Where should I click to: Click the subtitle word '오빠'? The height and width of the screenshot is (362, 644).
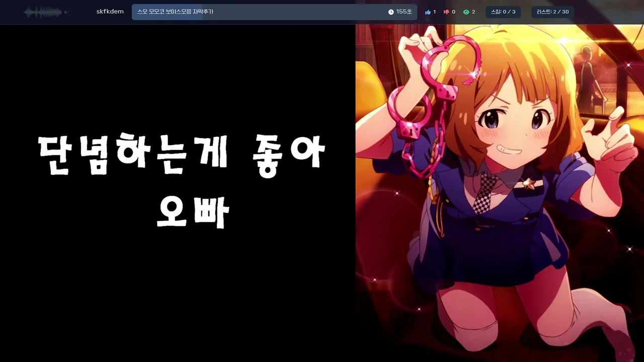point(193,211)
